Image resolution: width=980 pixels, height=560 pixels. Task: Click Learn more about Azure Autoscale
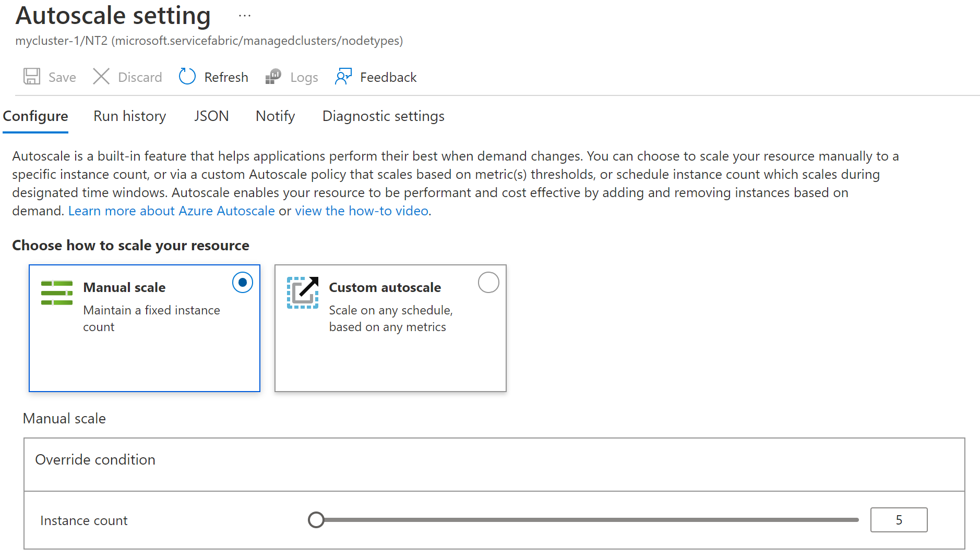[172, 210]
